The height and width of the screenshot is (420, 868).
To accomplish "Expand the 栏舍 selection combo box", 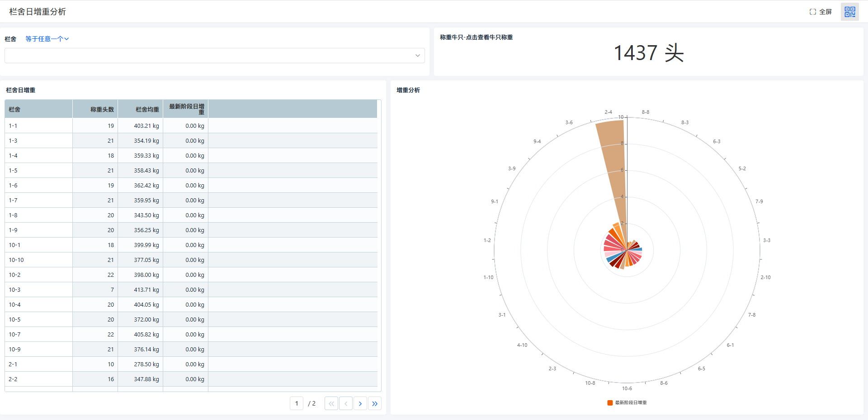I will 214,56.
